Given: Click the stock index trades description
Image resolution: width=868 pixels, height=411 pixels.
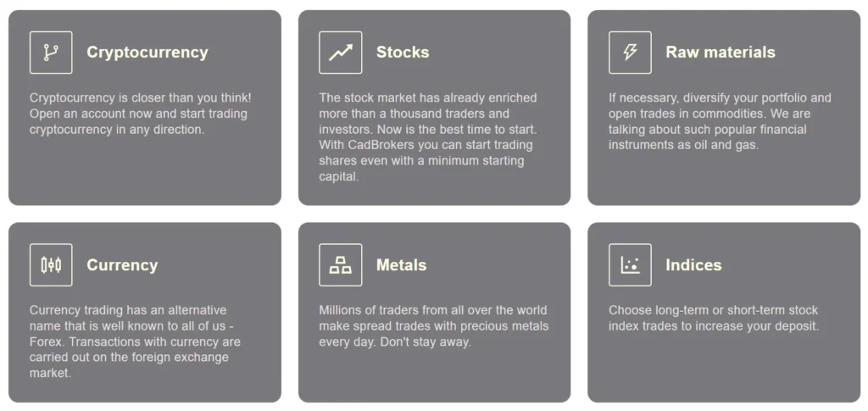Looking at the screenshot, I should [714, 318].
